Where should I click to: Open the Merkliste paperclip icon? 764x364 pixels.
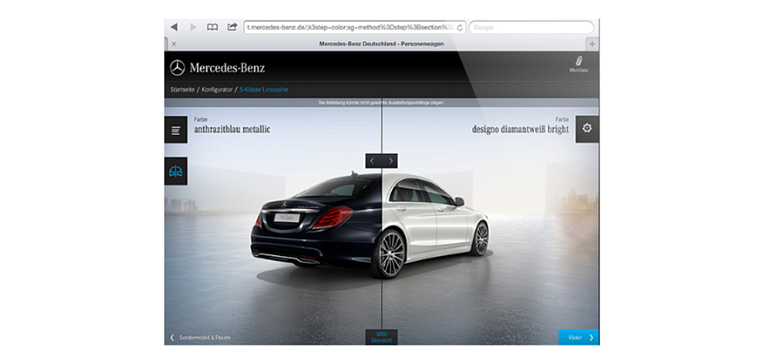(x=578, y=64)
